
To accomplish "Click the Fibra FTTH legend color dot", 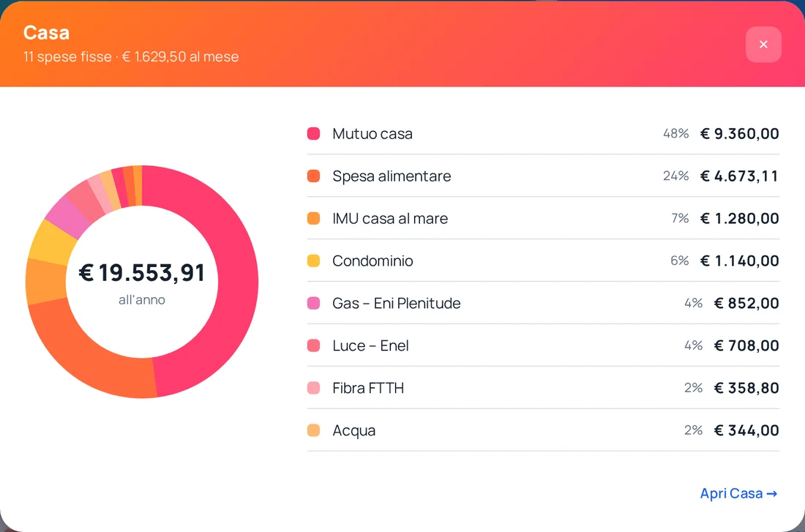I will 314,388.
